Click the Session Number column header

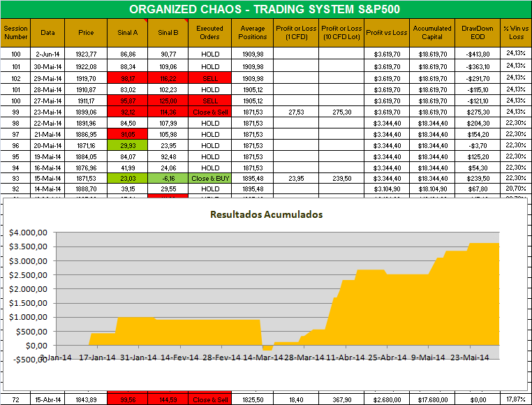coord(15,33)
